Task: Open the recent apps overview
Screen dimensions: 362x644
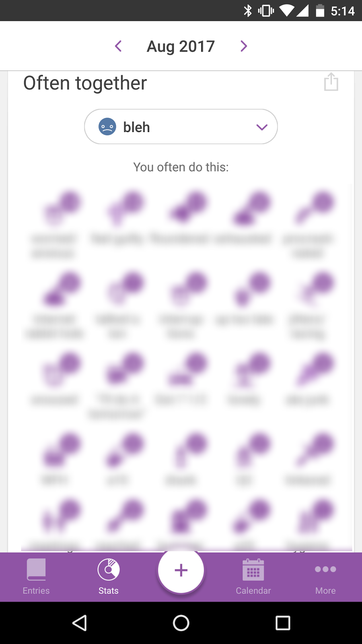Action: 283,623
